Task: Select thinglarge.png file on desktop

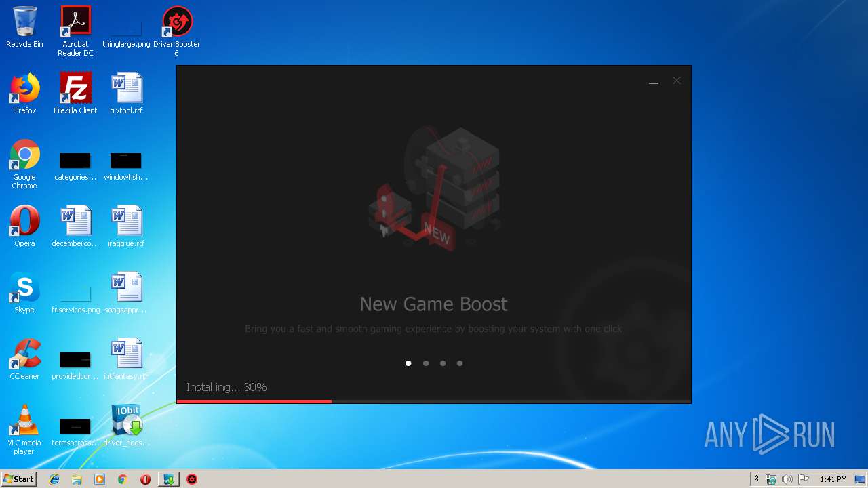Action: pyautogui.click(x=126, y=31)
